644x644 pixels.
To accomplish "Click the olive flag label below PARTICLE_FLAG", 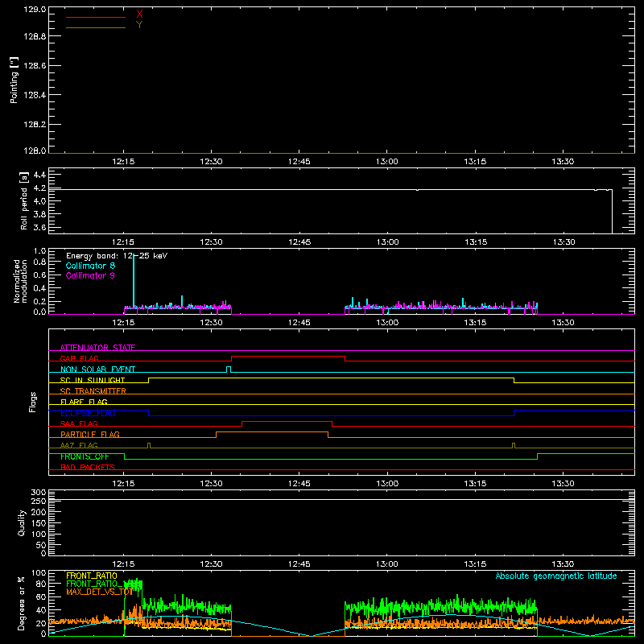I will (x=79, y=445).
